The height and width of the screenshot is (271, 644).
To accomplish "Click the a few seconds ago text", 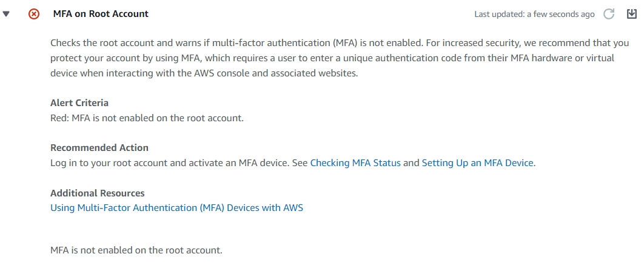I will tap(561, 15).
